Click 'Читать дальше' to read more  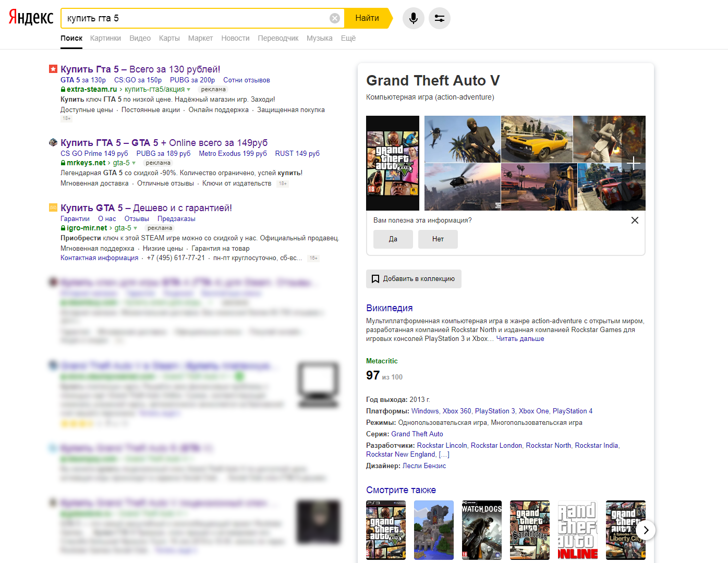tap(520, 339)
